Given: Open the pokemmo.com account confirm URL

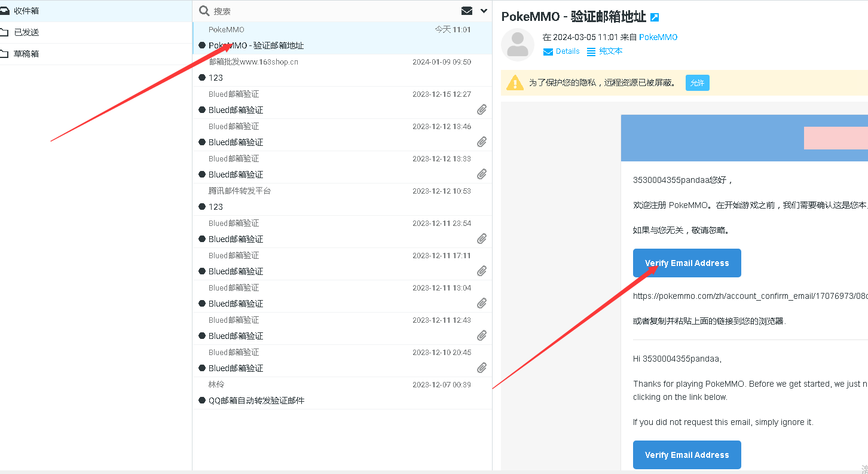Looking at the screenshot, I should (x=750, y=296).
